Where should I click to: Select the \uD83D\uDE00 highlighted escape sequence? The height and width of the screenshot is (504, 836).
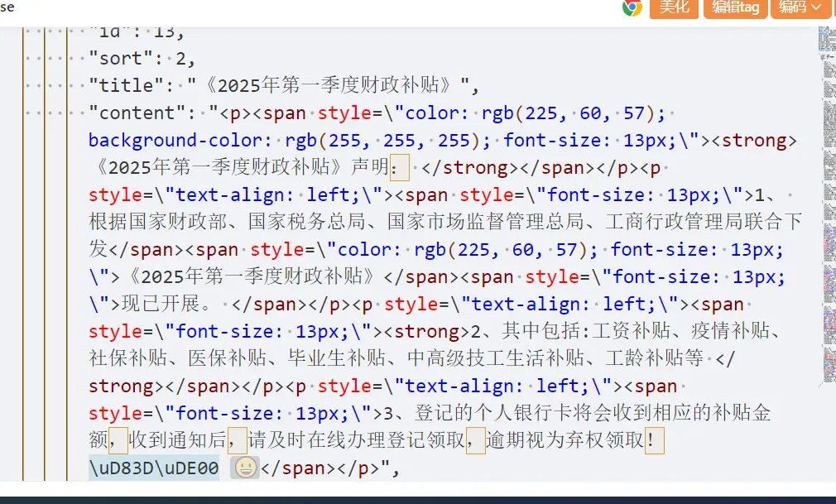click(154, 468)
